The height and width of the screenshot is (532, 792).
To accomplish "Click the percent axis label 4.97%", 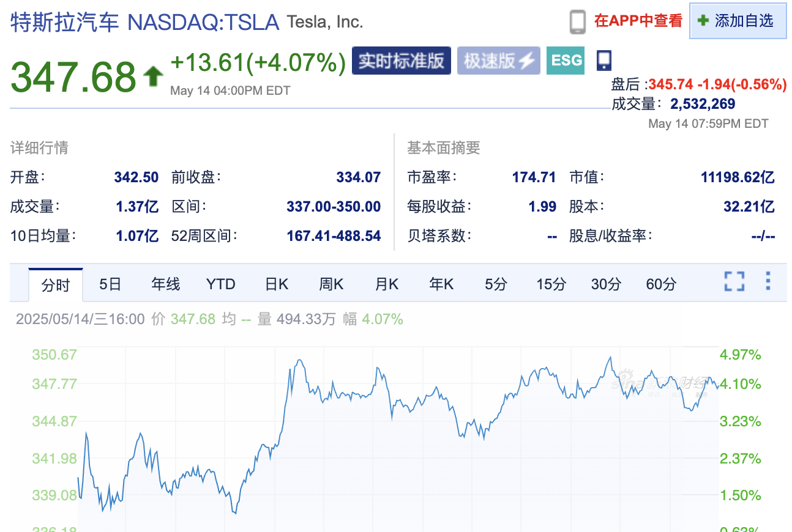I will 742,355.
